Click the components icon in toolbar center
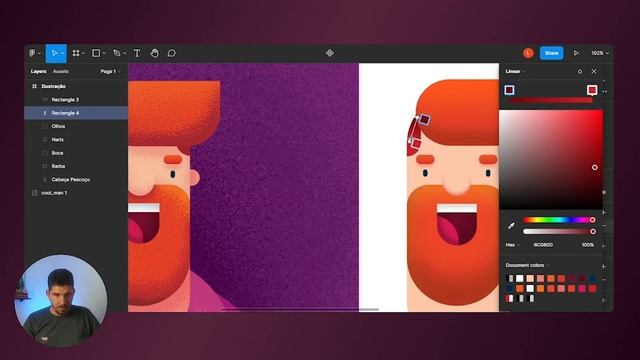 click(x=330, y=53)
